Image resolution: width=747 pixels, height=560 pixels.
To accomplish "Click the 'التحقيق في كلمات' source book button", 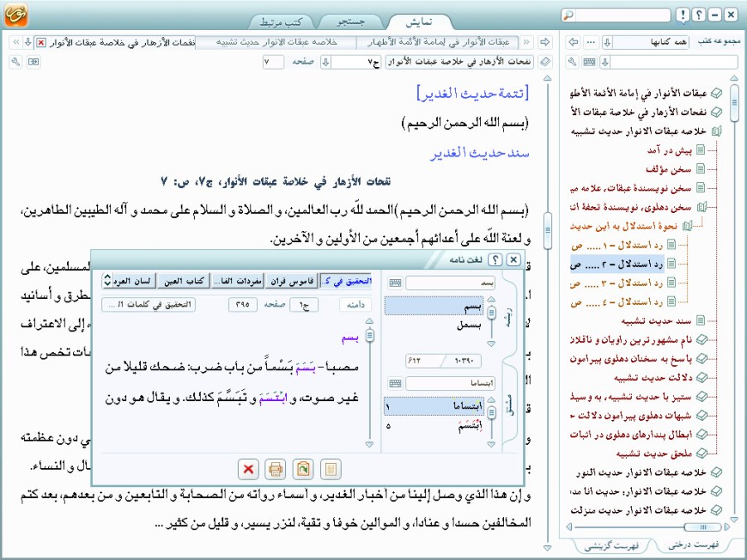I will (x=148, y=305).
